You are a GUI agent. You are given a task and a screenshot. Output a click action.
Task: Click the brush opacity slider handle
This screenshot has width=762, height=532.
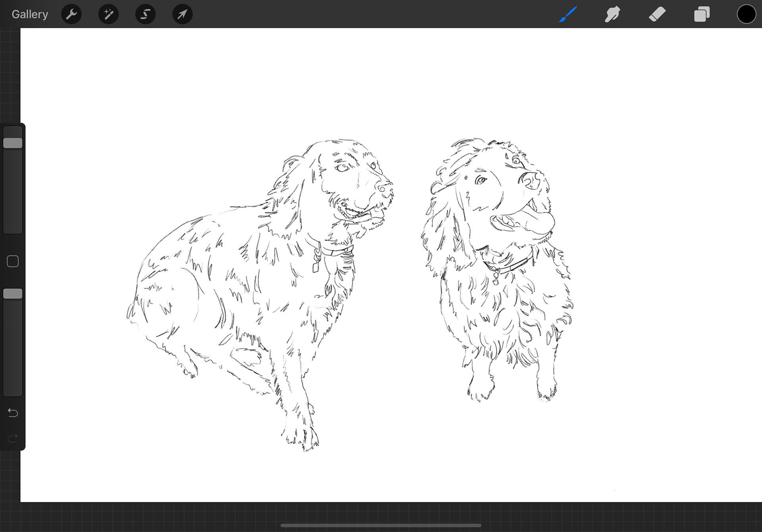tap(13, 294)
